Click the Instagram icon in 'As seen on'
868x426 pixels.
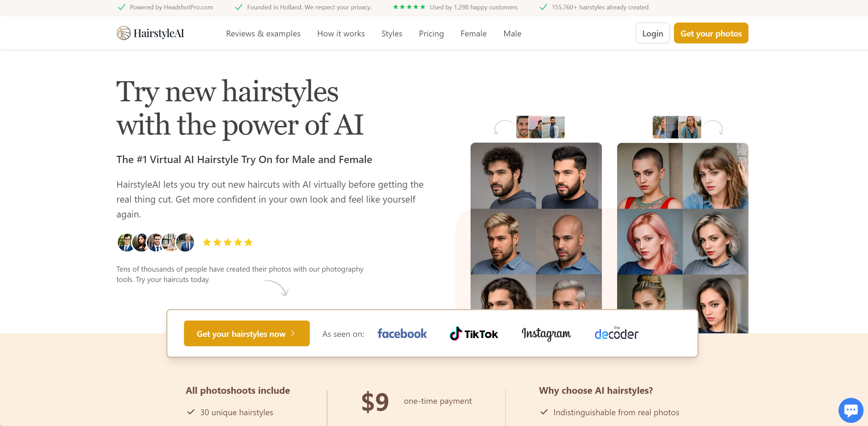pos(546,333)
